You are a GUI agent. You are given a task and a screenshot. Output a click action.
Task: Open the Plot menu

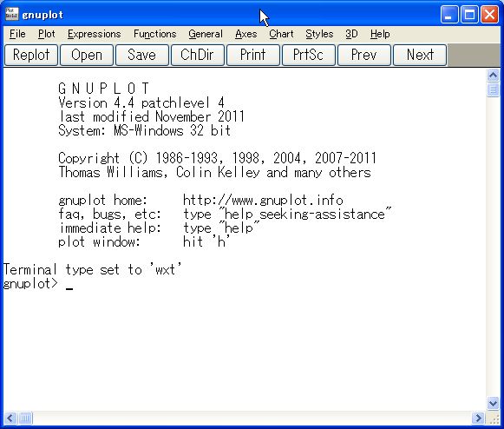click(x=47, y=34)
